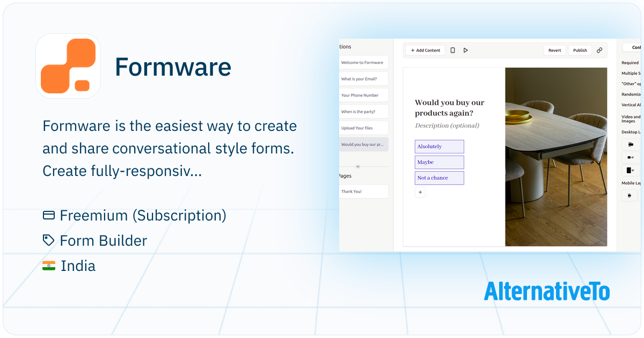
Task: Click the Freemium card icon
Action: (49, 215)
